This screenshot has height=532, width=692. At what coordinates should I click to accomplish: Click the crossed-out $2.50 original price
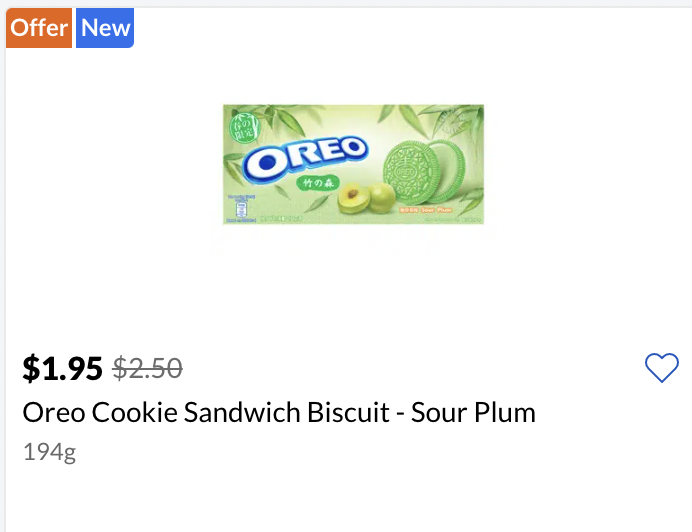pos(147,369)
